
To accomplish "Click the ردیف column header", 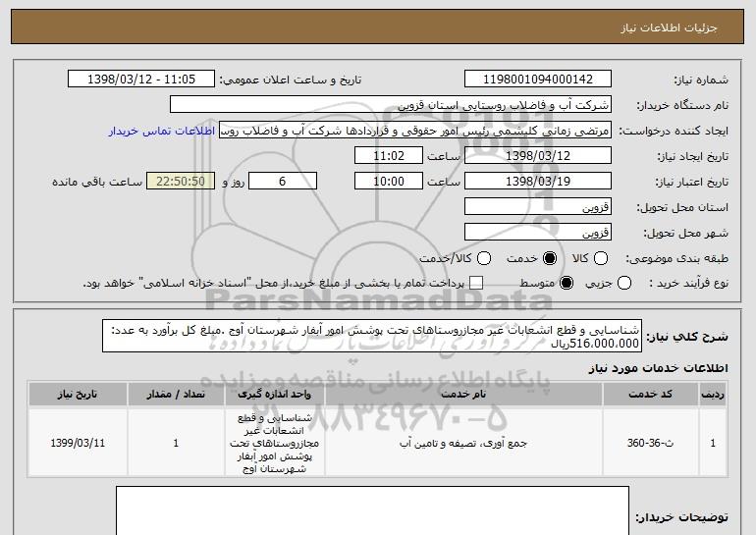I will pyautogui.click(x=713, y=395).
